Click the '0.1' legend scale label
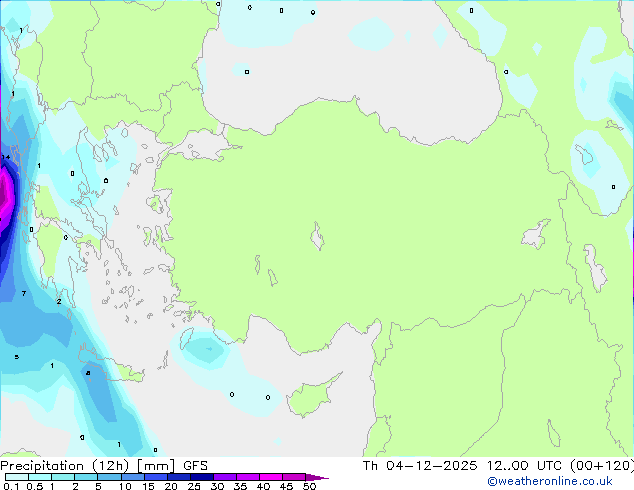Screen dimensions: 634x490 (11, 486)
